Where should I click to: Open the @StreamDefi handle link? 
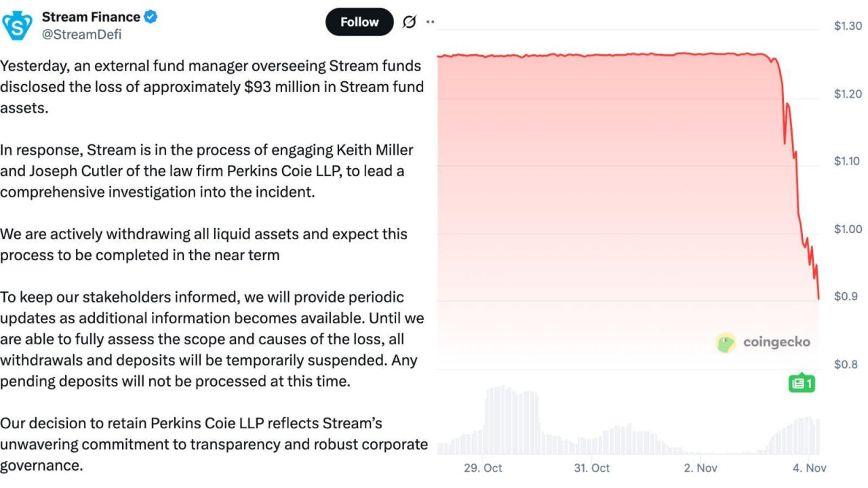[82, 35]
